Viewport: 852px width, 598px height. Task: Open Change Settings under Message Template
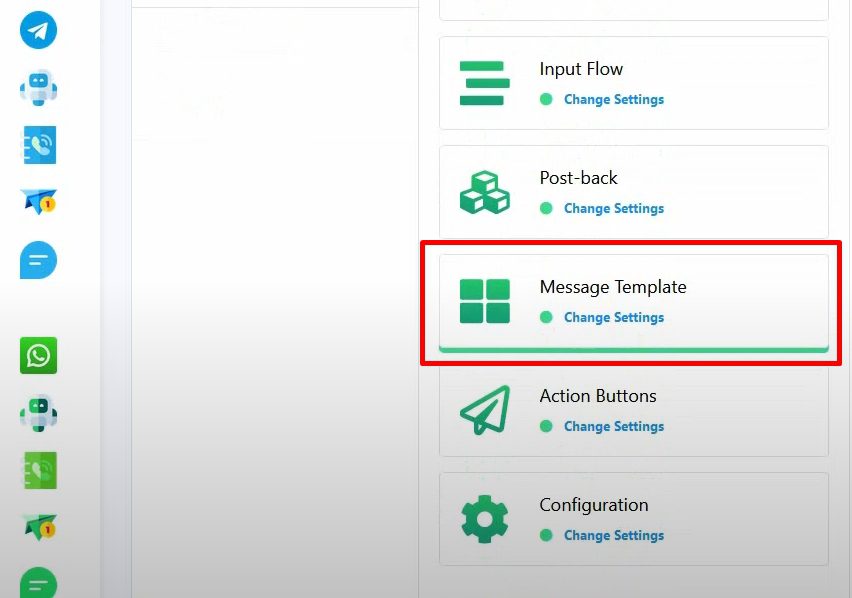[x=613, y=318]
